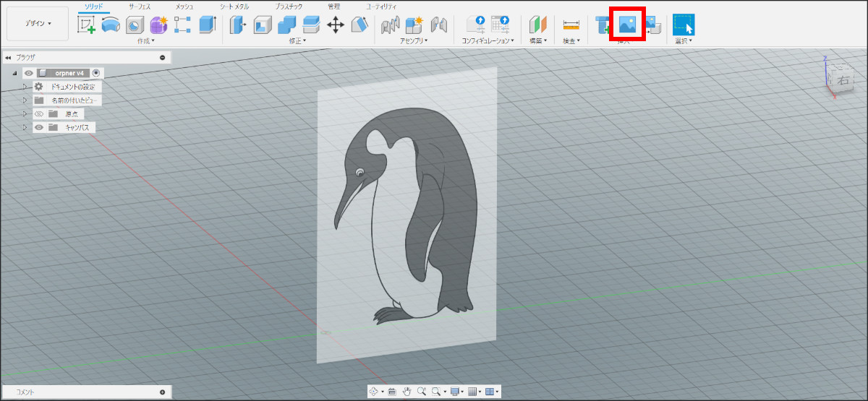Image resolution: width=868 pixels, height=401 pixels.
Task: Click the ViewCube in the corner
Action: (842, 79)
